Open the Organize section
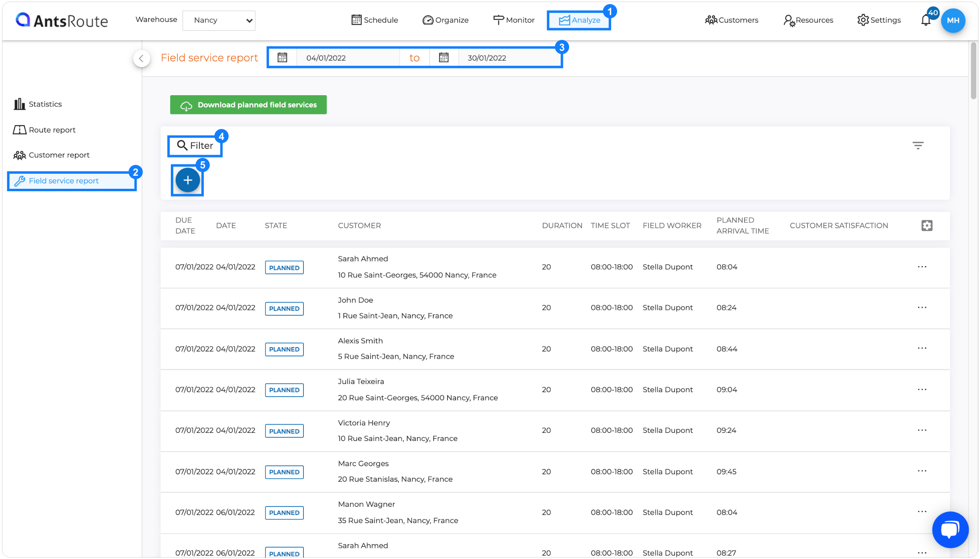This screenshot has width=980, height=559. tap(445, 20)
